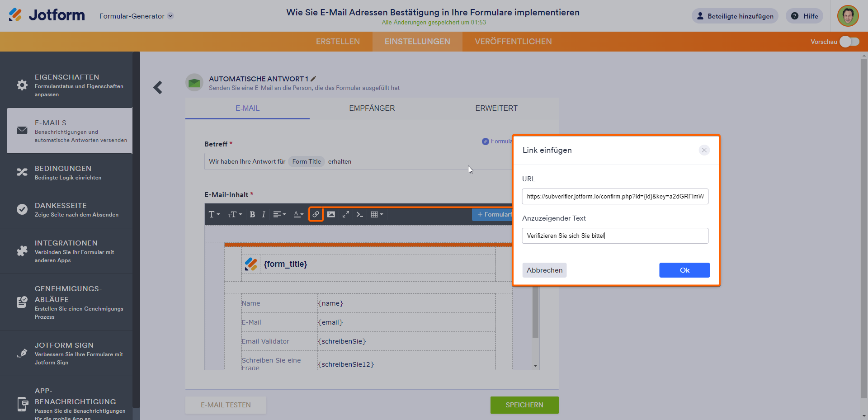
Task: Click the green envelope autoresponder icon
Action: pos(194,83)
